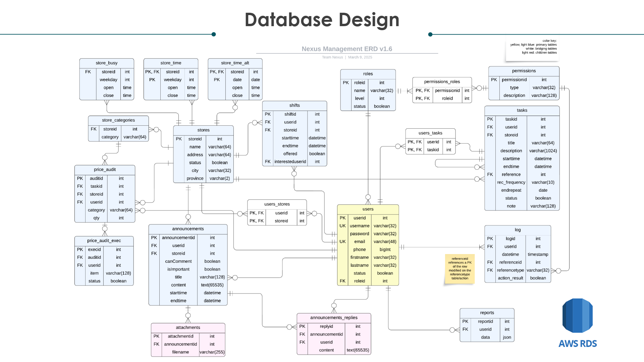Click the users_stores bridging table title
Viewport: 644px width, 362px height.
277,204
